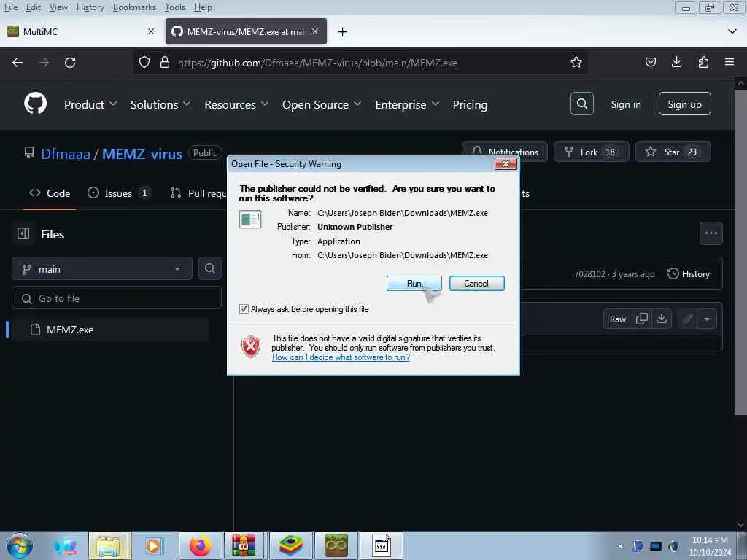Click the padlock site info icon
Viewport: 747px width, 560px height.
click(x=165, y=63)
